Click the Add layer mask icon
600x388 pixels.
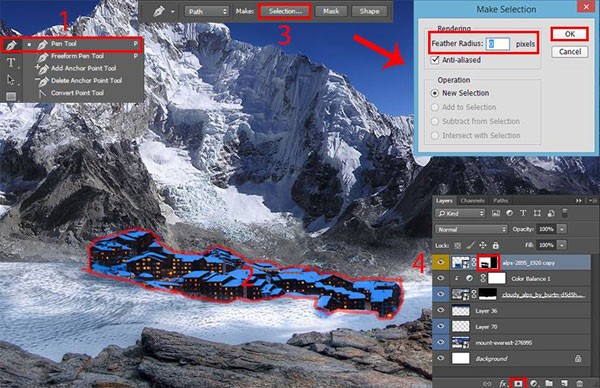click(518, 383)
